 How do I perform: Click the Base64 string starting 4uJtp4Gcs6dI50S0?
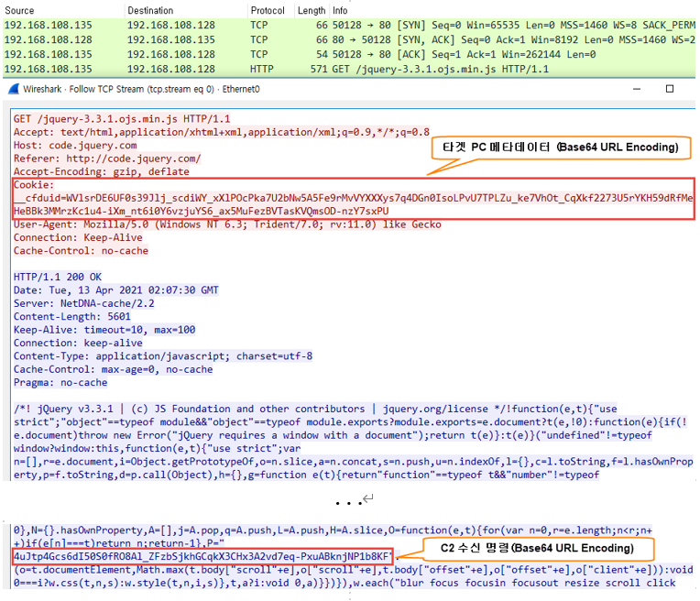pyautogui.click(x=202, y=556)
